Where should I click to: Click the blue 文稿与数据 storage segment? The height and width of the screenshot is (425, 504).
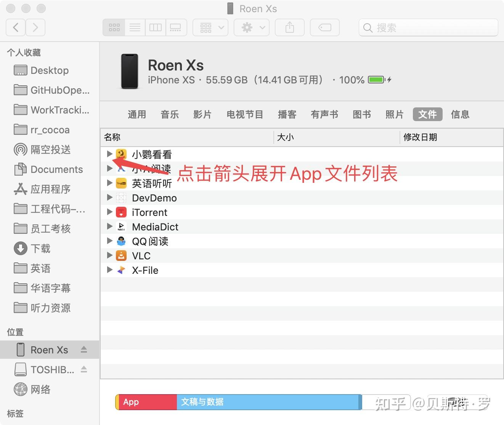click(268, 402)
